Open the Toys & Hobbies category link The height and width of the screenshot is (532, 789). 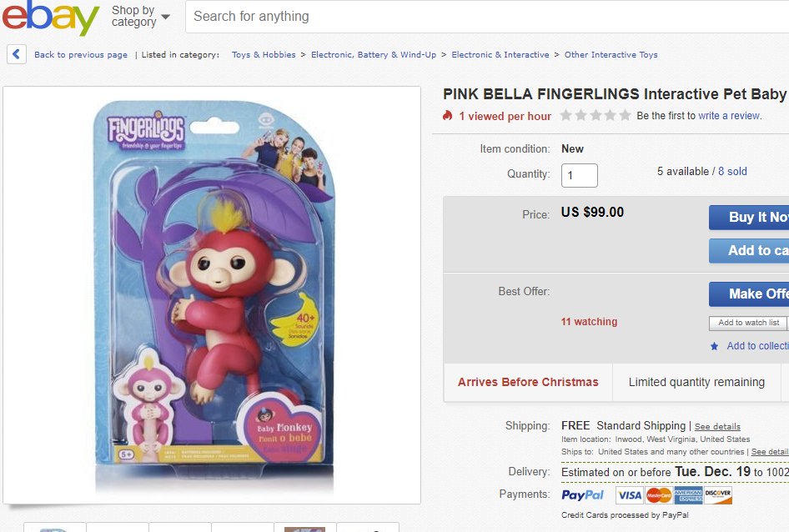(264, 55)
